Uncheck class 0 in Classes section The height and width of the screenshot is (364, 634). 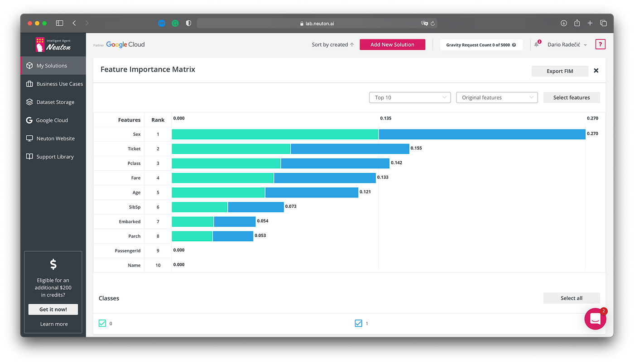(x=102, y=323)
